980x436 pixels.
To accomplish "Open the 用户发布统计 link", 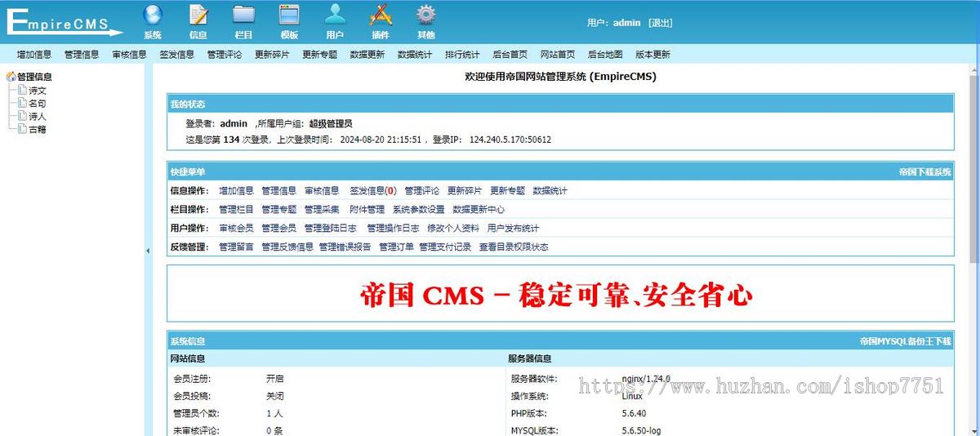I will (513, 229).
